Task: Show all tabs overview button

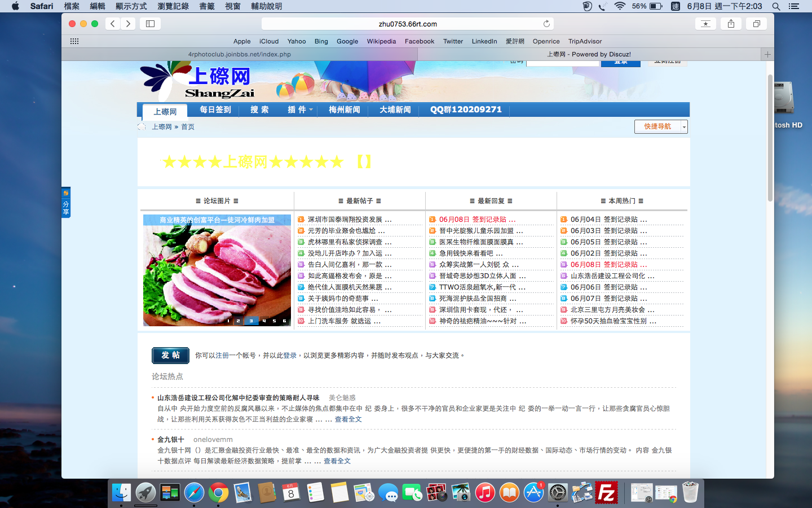Action: point(757,24)
